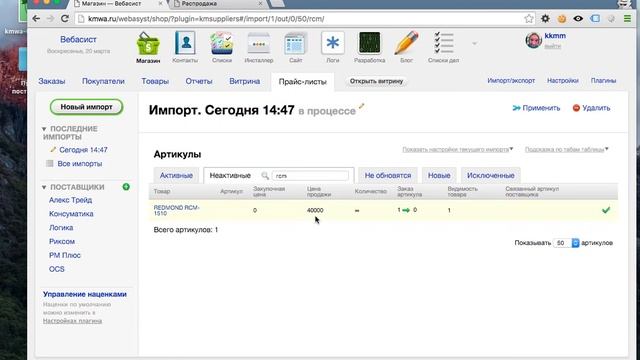Click the address bar URL
This screenshot has width=640, height=360.
point(206,19)
